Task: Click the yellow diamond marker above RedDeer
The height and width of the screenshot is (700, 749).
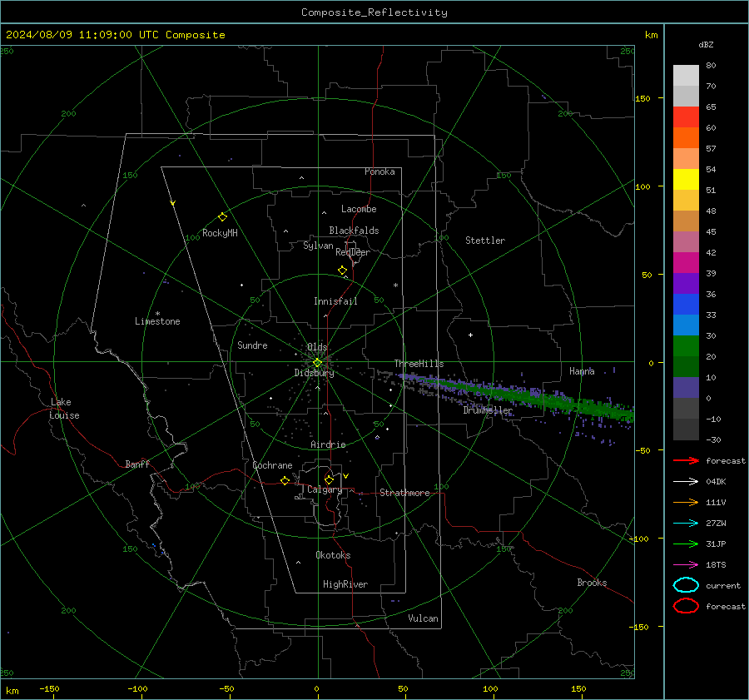Action: [x=342, y=271]
